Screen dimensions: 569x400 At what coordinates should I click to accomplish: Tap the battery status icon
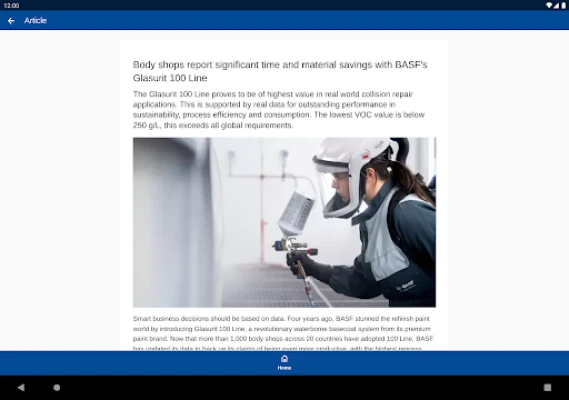tap(564, 5)
